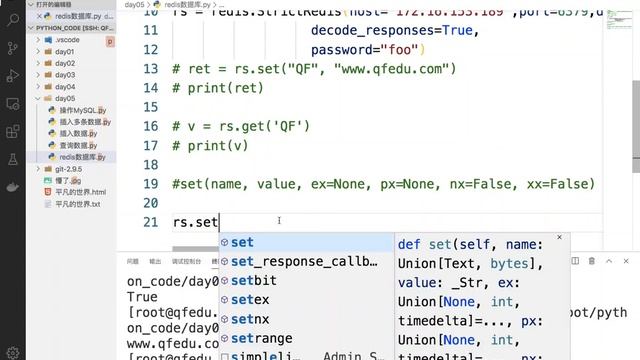Viewport: 640px width, 360px height.
Task: Choose set_response_callb… suggestion
Action: point(306,262)
